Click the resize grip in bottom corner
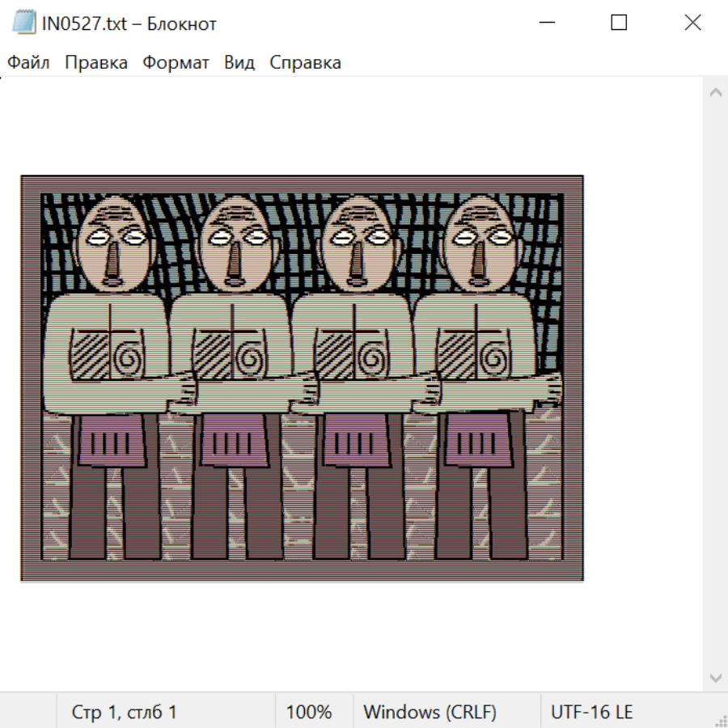Image resolution: width=728 pixels, height=728 pixels. [x=720, y=720]
